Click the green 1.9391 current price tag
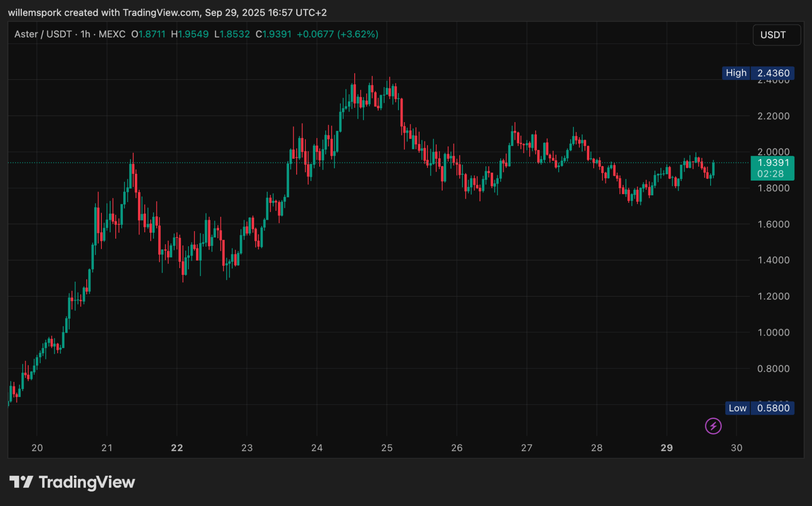The height and width of the screenshot is (506, 812). click(772, 168)
